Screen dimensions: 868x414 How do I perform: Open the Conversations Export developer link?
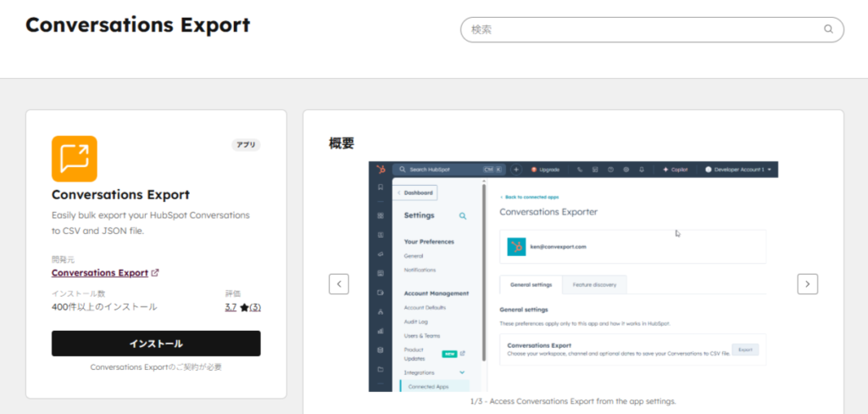pos(100,272)
